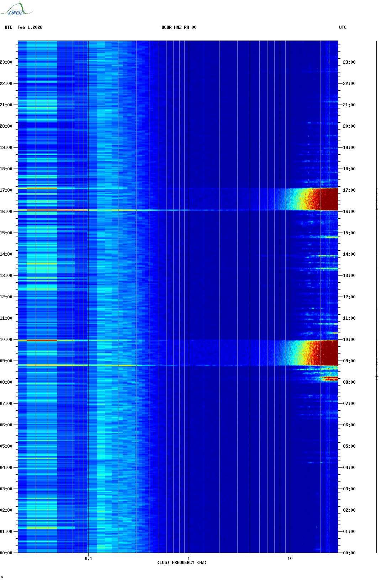Click the 'OCOR HNZ RA 00' station title
This screenshot has height=581, width=392.
pos(179,27)
